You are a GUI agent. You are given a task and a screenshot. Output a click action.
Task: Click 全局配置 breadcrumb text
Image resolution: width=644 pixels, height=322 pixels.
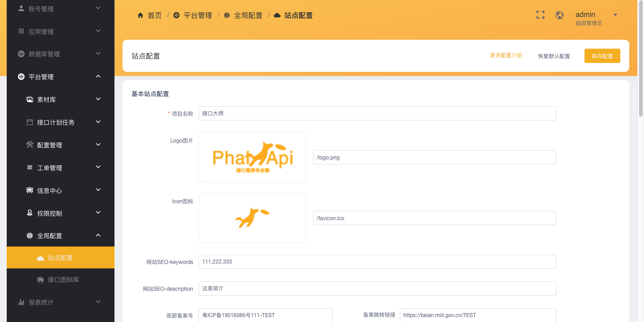(248, 15)
